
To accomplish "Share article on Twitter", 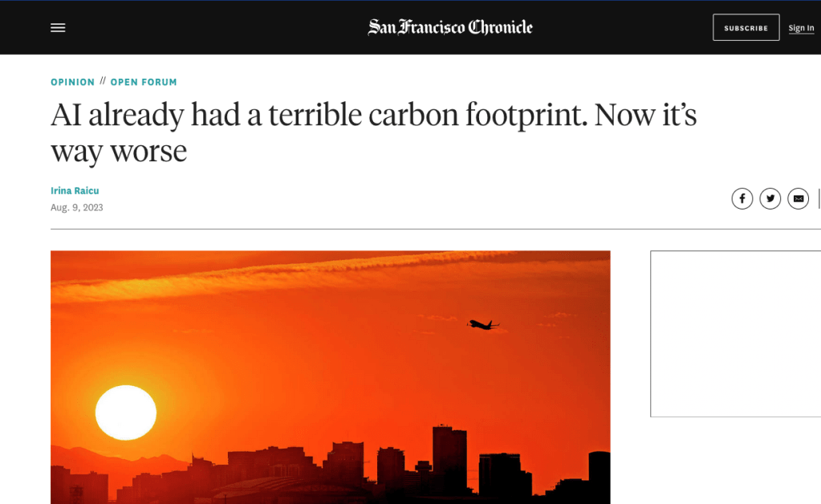I will (x=770, y=198).
